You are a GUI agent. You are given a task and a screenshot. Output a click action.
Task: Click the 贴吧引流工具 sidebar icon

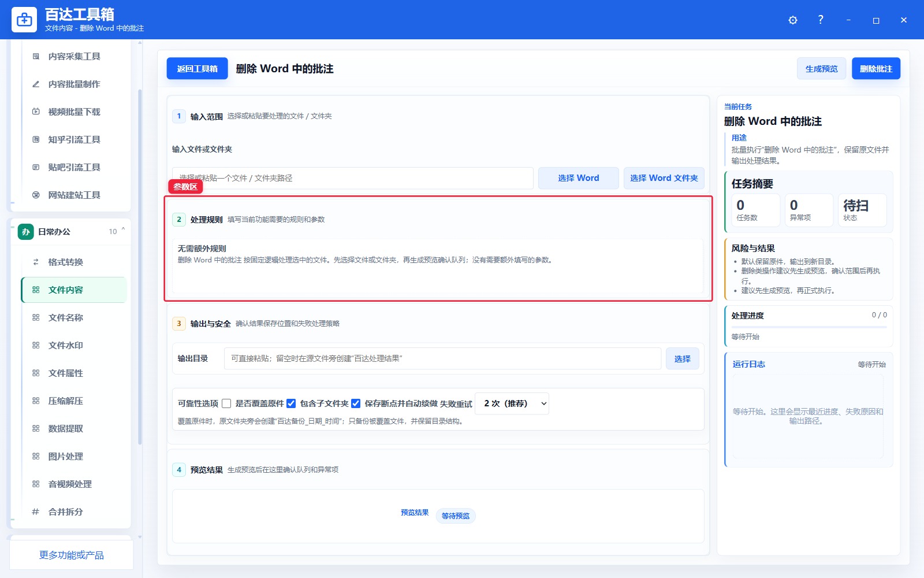pyautogui.click(x=36, y=167)
